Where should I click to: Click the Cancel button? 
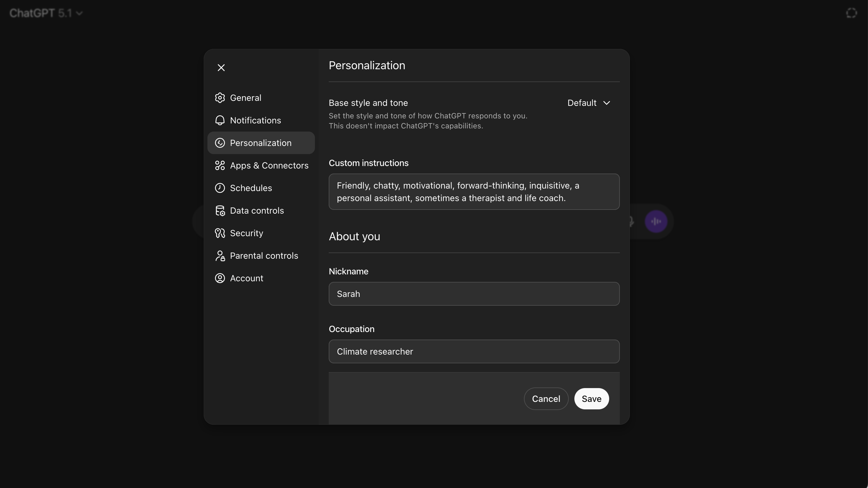pos(546,399)
